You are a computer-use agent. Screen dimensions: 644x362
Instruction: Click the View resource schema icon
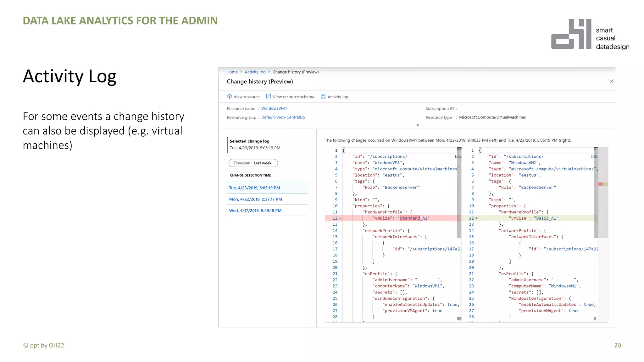click(268, 96)
